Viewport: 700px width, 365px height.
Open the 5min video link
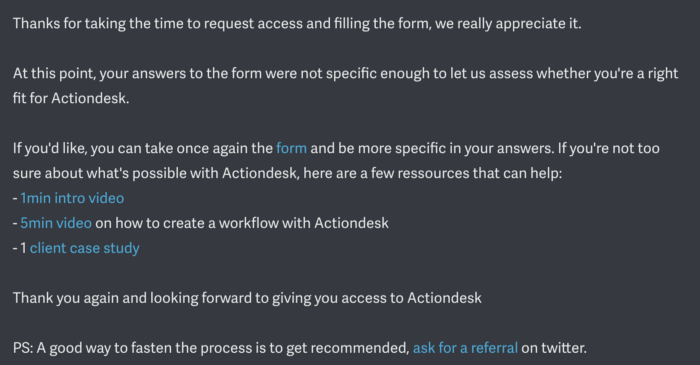56,223
